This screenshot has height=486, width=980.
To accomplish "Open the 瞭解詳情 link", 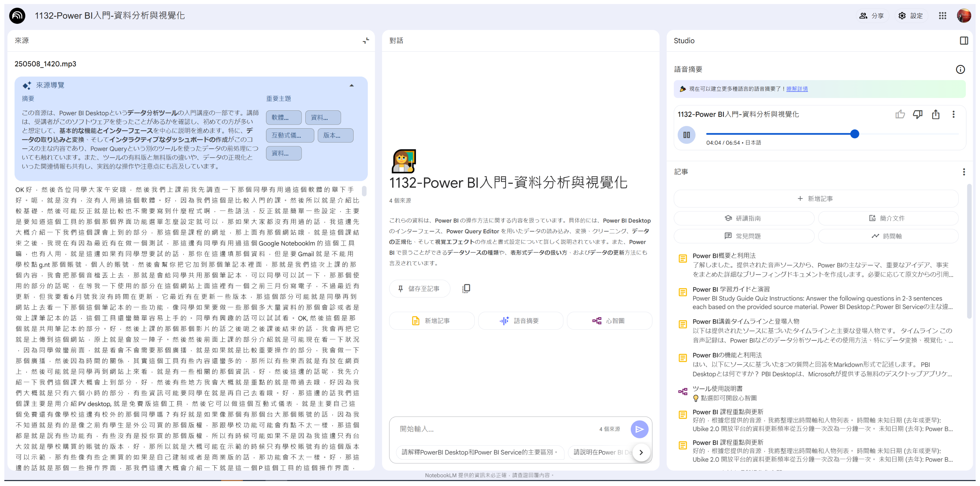I will 797,89.
